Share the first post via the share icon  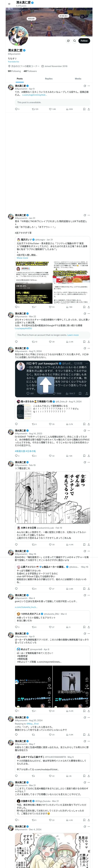click(89, 109)
